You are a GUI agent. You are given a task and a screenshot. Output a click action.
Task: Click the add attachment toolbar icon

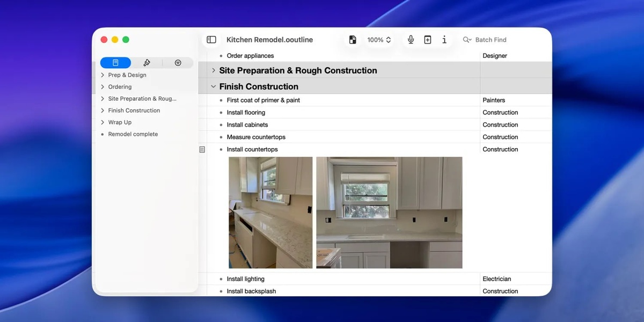tap(428, 40)
